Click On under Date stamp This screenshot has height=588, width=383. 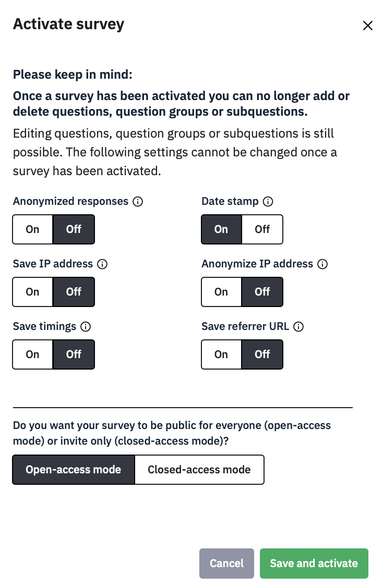point(222,229)
